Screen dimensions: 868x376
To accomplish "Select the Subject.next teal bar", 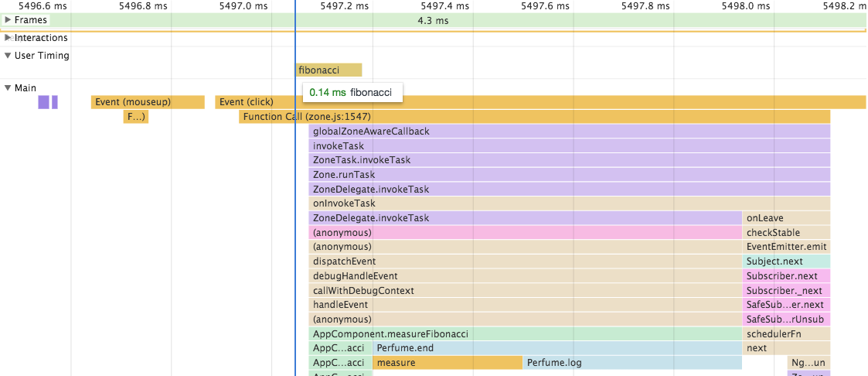I will point(787,261).
